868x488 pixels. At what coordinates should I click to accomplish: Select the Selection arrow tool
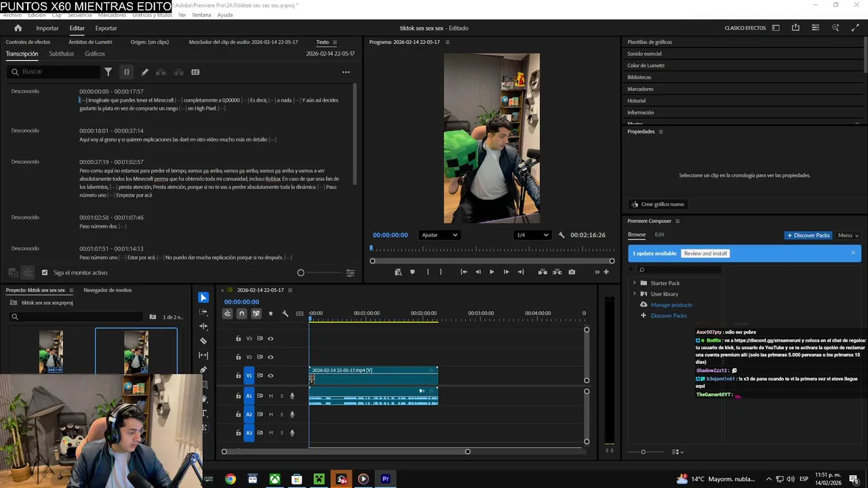tap(203, 298)
